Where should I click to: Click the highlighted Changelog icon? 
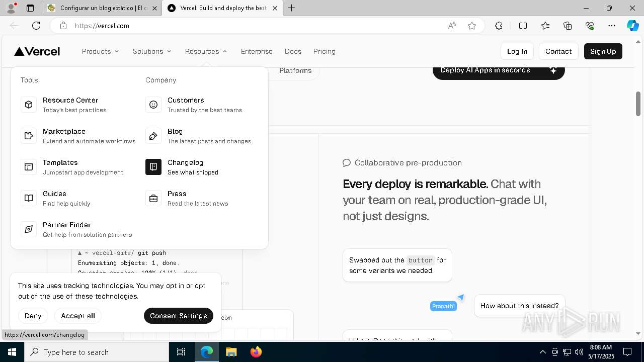pyautogui.click(x=153, y=167)
